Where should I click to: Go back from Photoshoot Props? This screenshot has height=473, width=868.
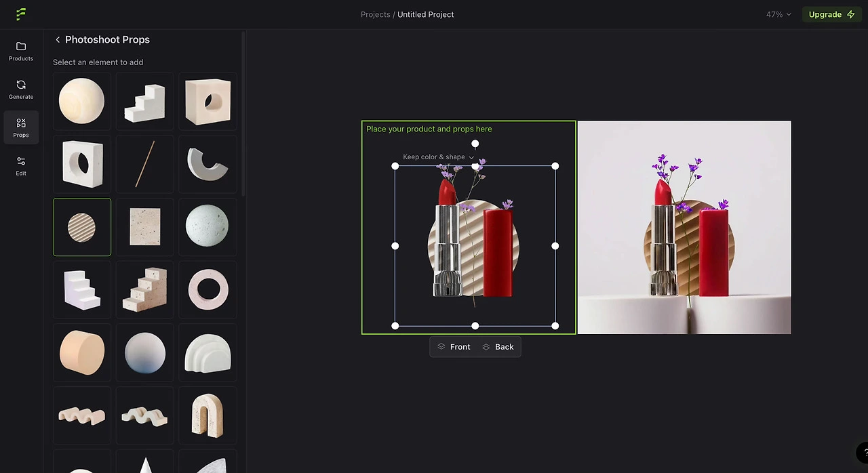(58, 39)
